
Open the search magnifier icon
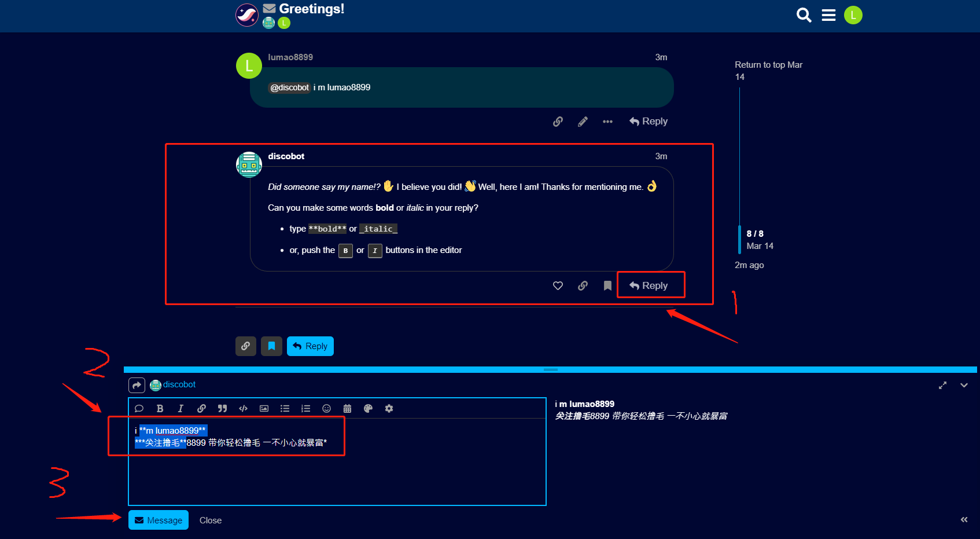point(804,15)
